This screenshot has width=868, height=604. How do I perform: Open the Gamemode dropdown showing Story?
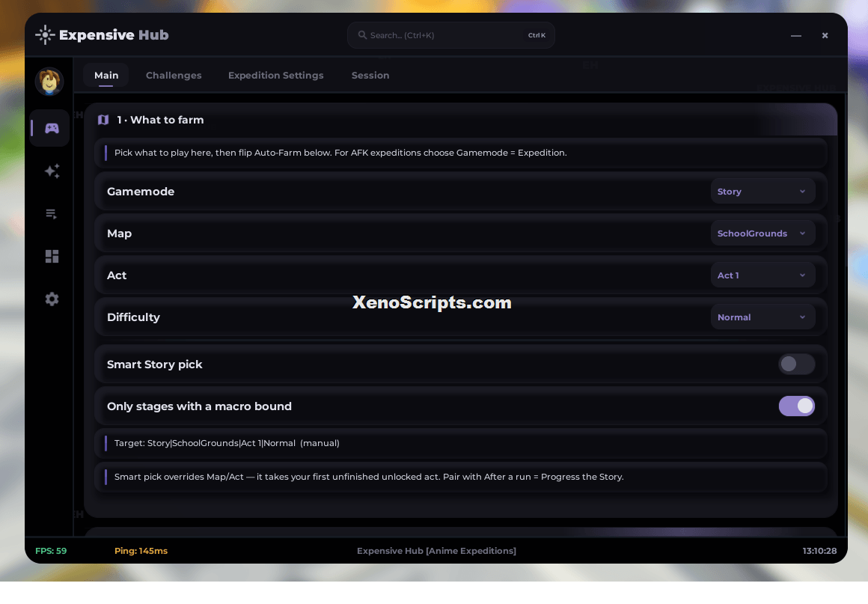coord(762,192)
